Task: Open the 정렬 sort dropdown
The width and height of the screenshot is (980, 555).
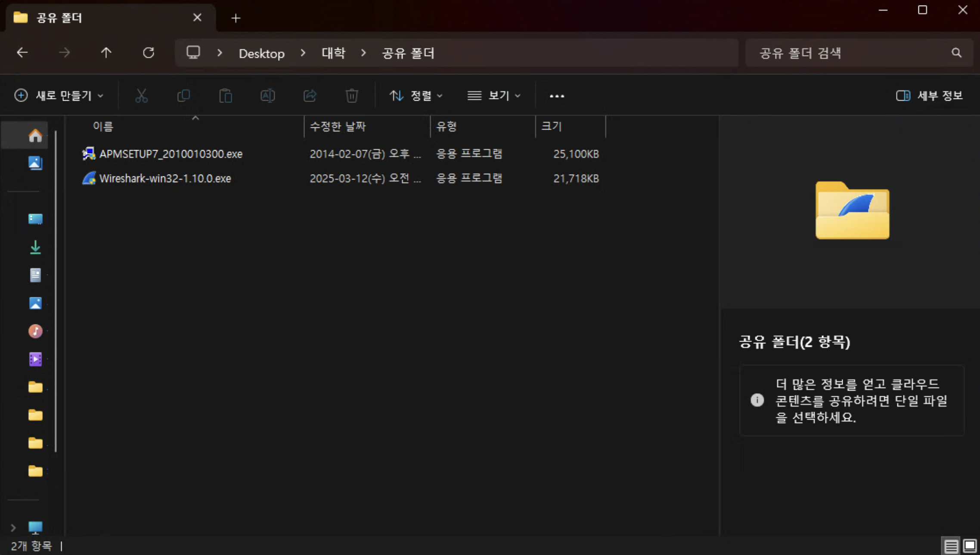Action: tap(416, 96)
